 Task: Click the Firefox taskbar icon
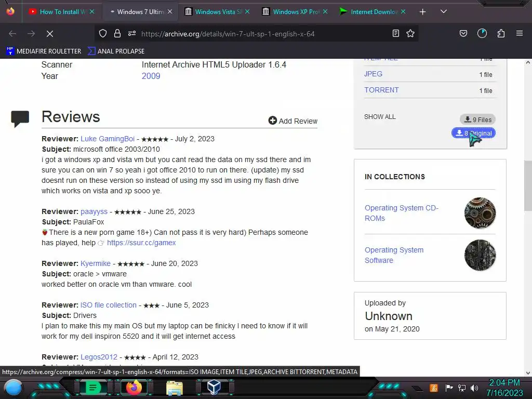pos(134,388)
